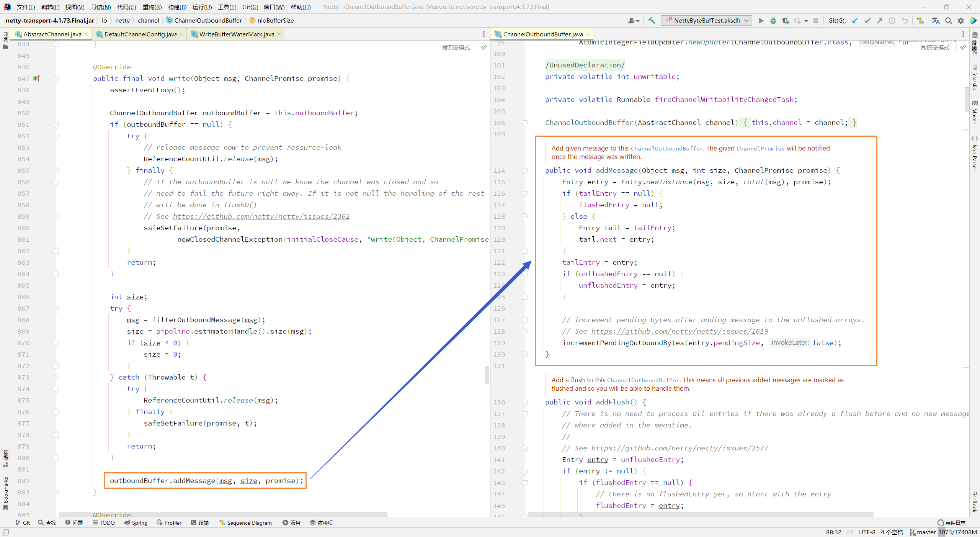Click right editor horizontal scrollbar
Image resolution: width=980 pixels, height=537 pixels.
pos(701,514)
